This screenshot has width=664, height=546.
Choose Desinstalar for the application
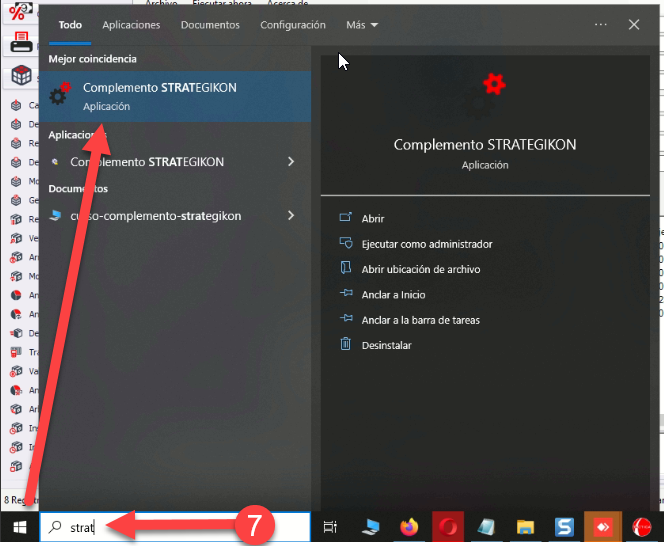(x=386, y=345)
